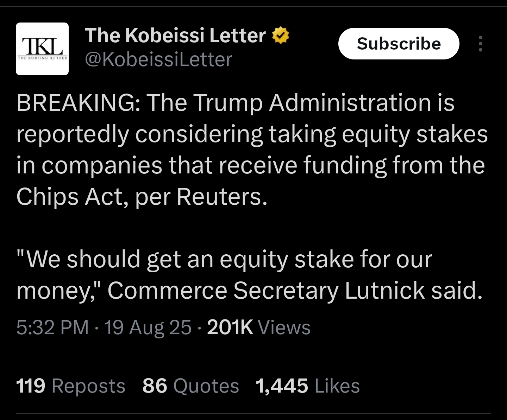507x420 pixels.
Task: Open the TKL profile avatar
Action: pos(42,49)
